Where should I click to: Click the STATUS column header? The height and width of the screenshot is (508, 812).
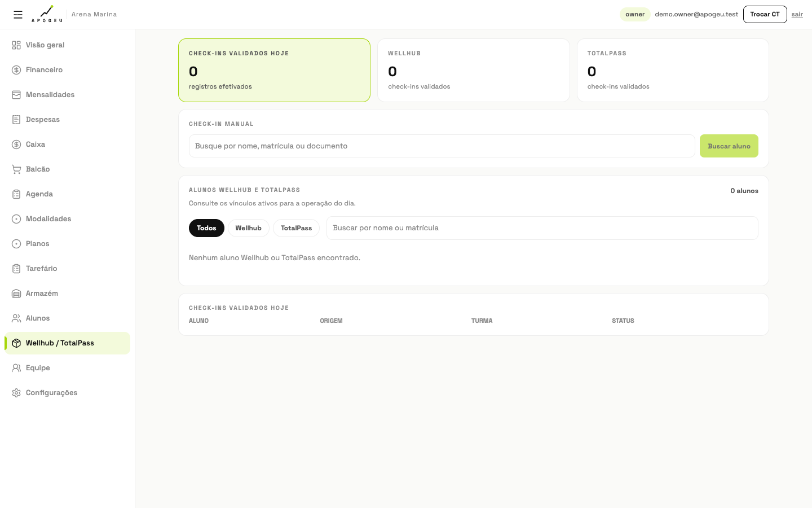(623, 321)
